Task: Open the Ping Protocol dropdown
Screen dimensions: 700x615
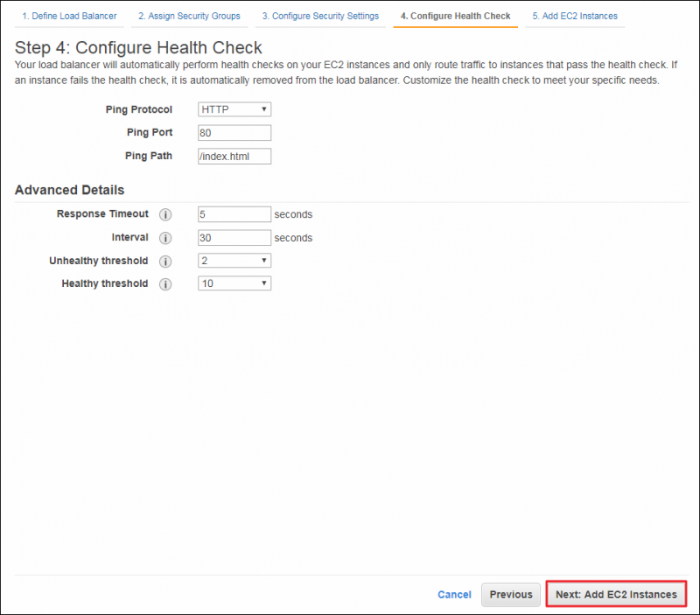Action: click(x=234, y=109)
